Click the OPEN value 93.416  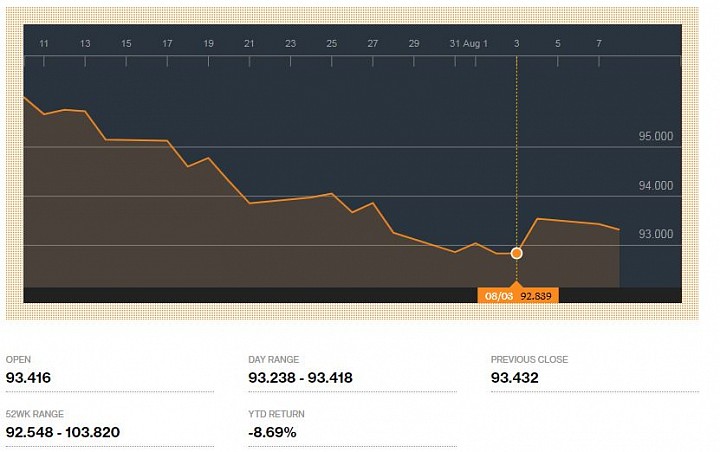[28, 378]
